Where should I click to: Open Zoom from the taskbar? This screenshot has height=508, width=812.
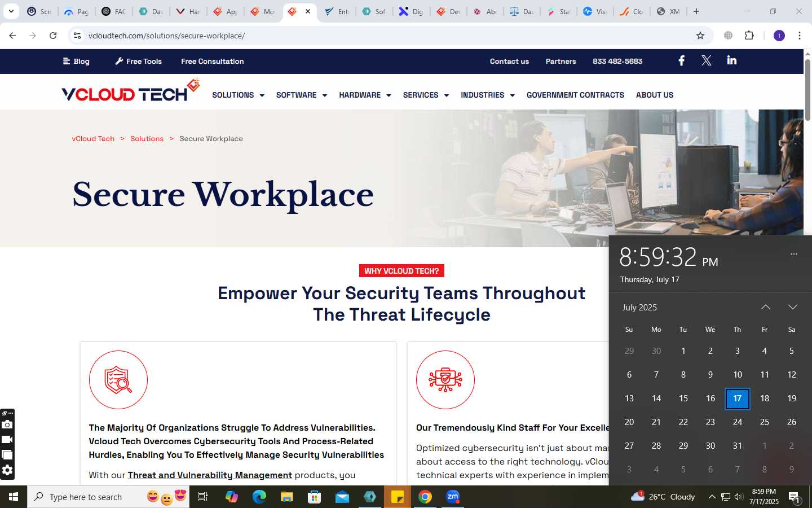pyautogui.click(x=453, y=497)
